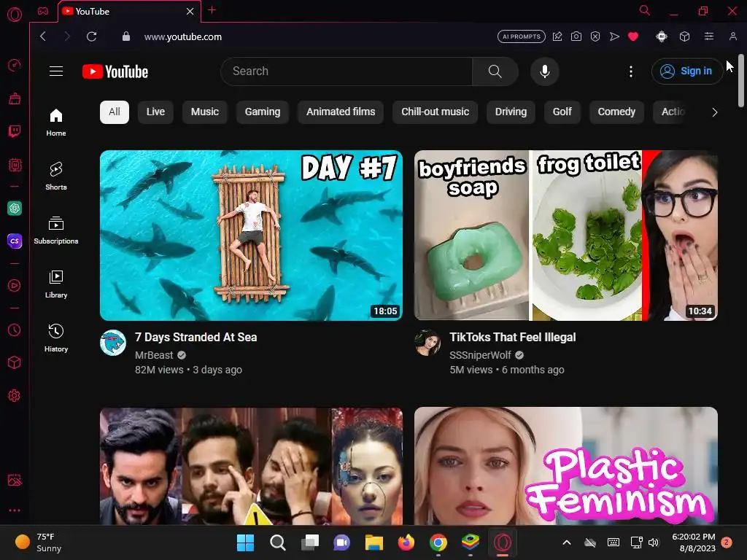Click the heart bookmark icon

coord(633,36)
